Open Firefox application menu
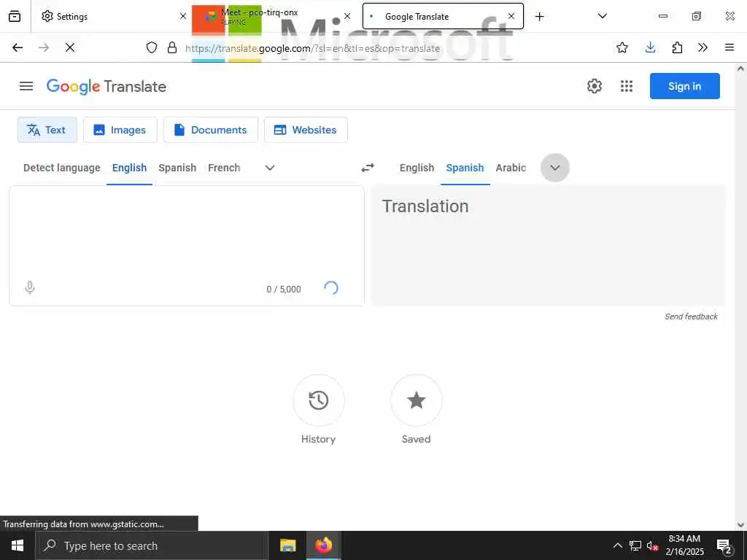 click(x=729, y=47)
